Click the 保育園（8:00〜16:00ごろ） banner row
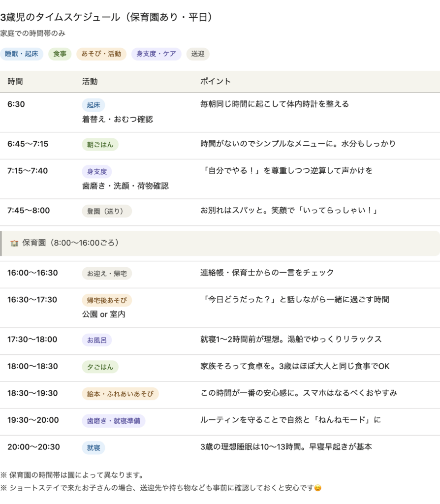The height and width of the screenshot is (504, 440). tap(220, 243)
